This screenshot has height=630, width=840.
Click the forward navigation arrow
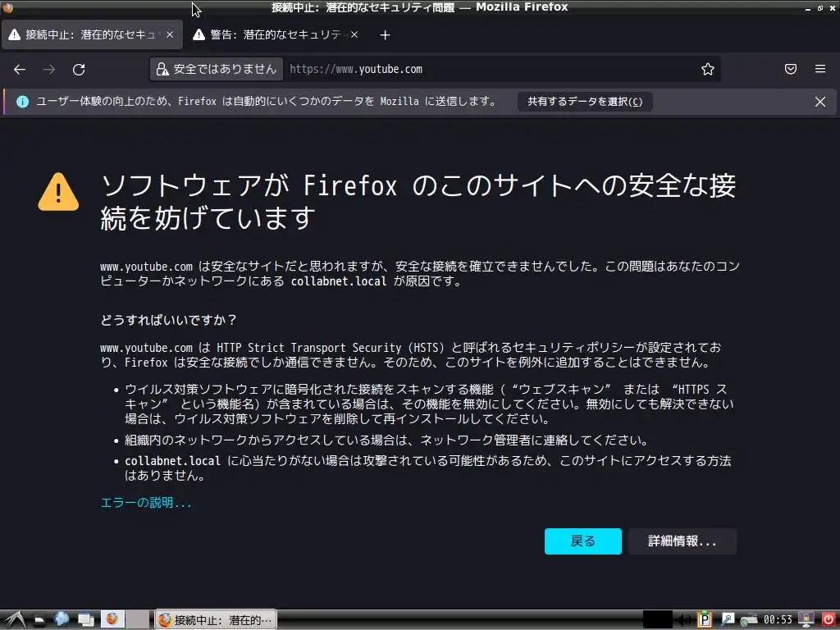pyautogui.click(x=49, y=69)
